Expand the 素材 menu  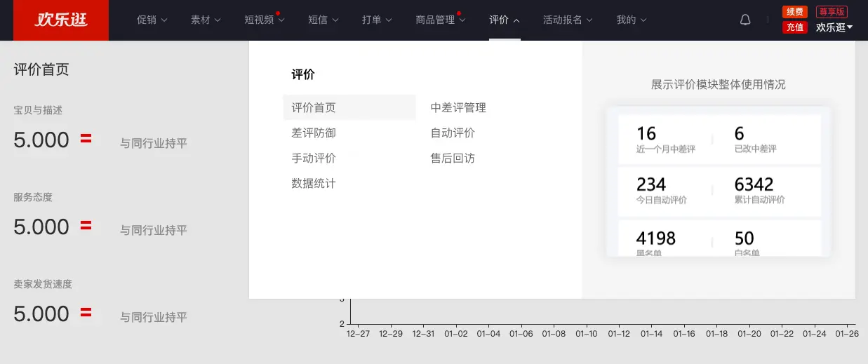pyautogui.click(x=206, y=20)
